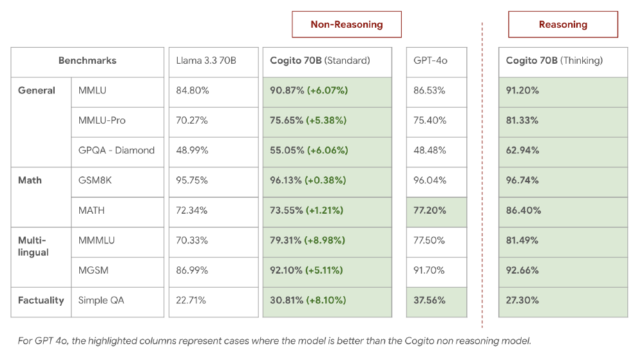644x356 pixels.
Task: Select the Simple QA benchmark name
Action: (x=102, y=300)
